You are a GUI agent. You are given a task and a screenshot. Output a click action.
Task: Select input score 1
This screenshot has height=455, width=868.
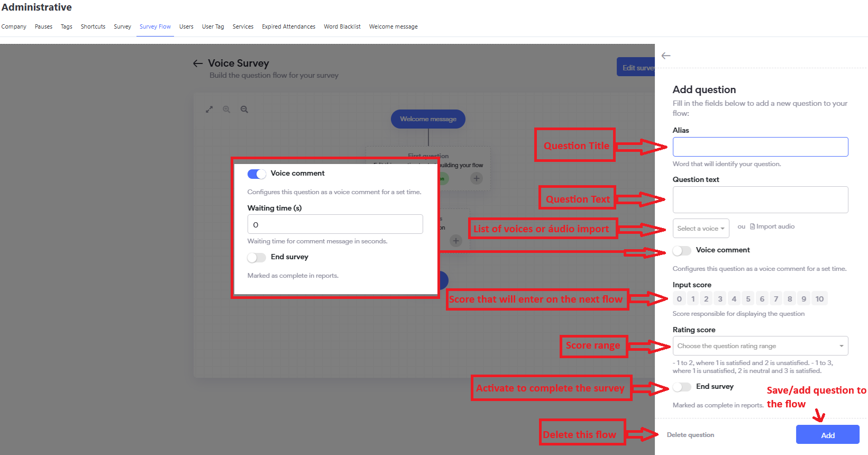point(693,299)
